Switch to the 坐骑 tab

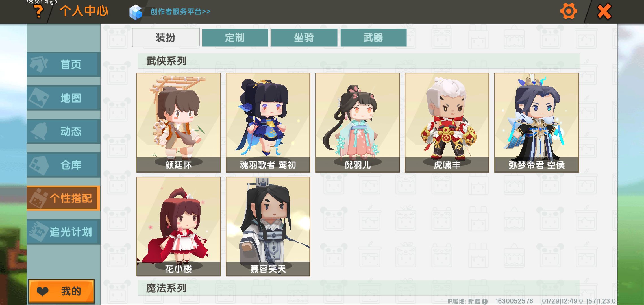click(304, 37)
